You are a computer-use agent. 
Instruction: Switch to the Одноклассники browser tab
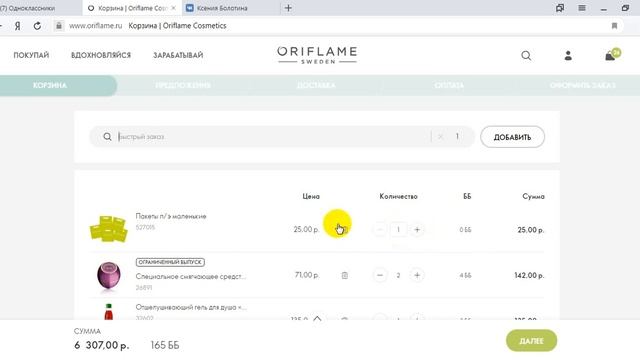coord(29,8)
